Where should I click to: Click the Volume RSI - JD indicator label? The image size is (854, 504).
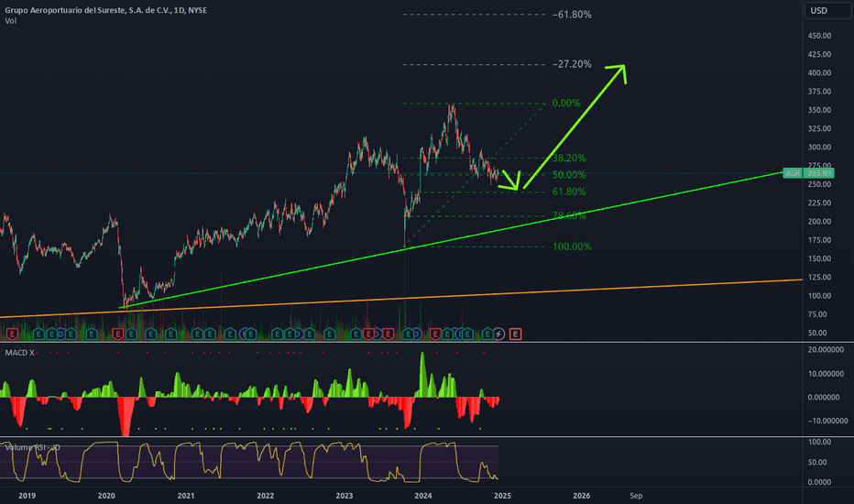(x=33, y=447)
